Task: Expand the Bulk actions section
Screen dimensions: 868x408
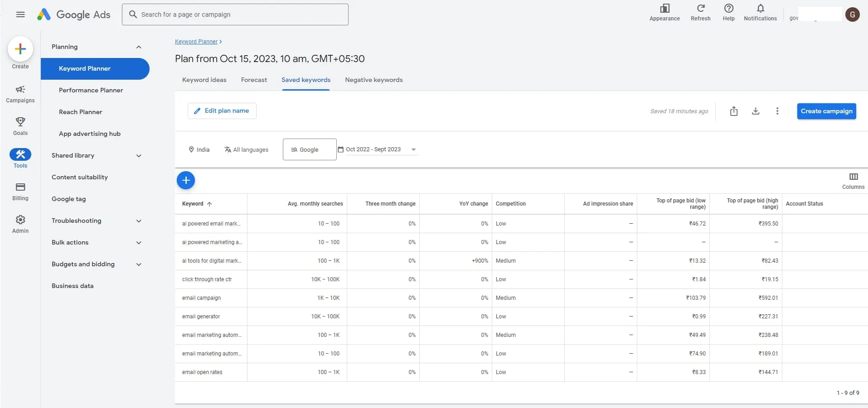Action: 139,243
